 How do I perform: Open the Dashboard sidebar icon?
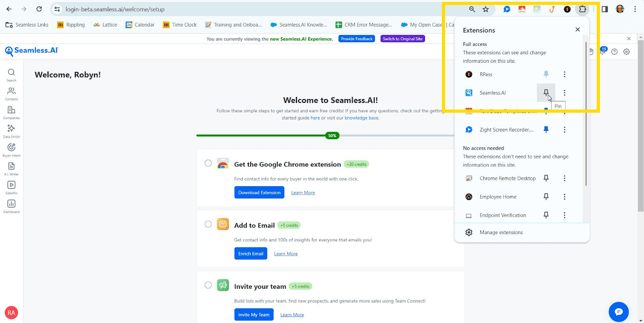click(11, 206)
